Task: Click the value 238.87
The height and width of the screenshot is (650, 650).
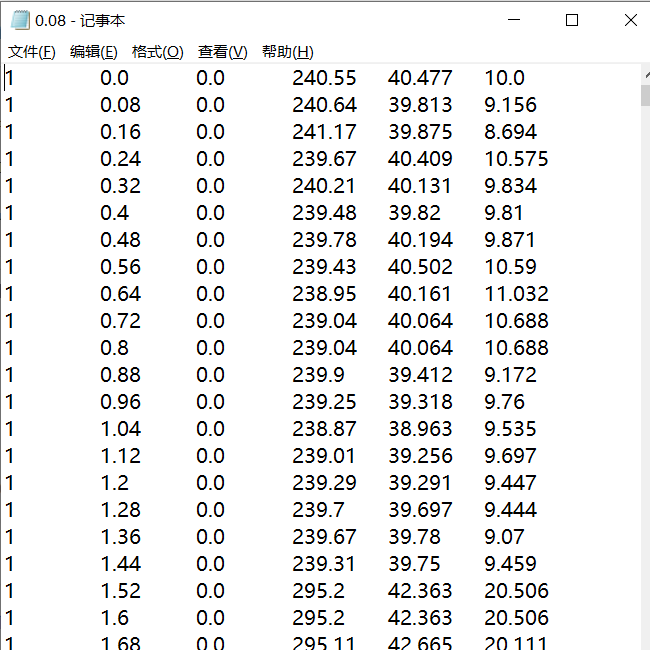Action: coord(324,429)
